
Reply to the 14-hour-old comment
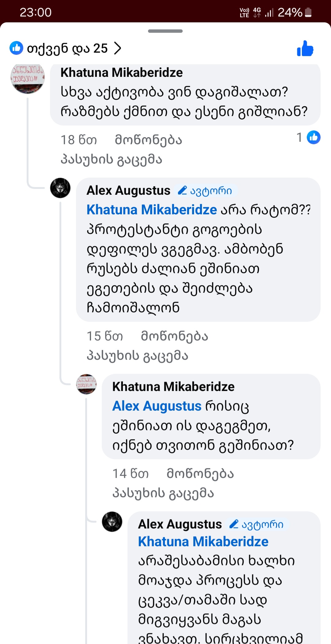(163, 493)
